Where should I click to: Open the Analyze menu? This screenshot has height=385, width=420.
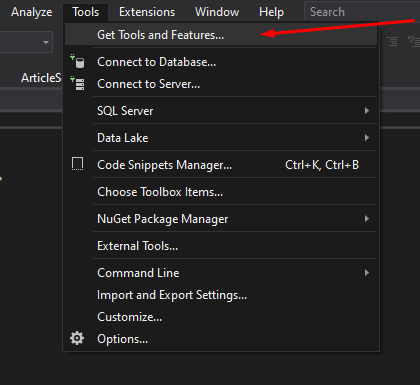(x=32, y=12)
